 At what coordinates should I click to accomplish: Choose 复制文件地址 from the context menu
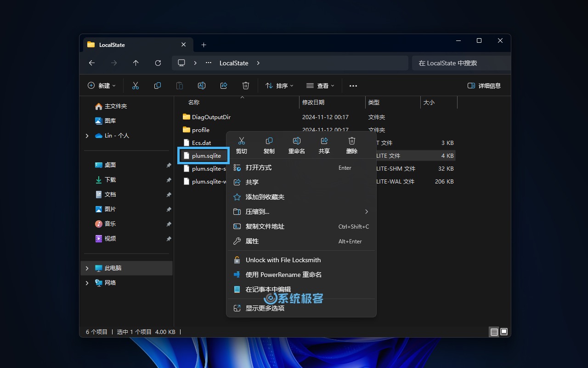click(301, 226)
